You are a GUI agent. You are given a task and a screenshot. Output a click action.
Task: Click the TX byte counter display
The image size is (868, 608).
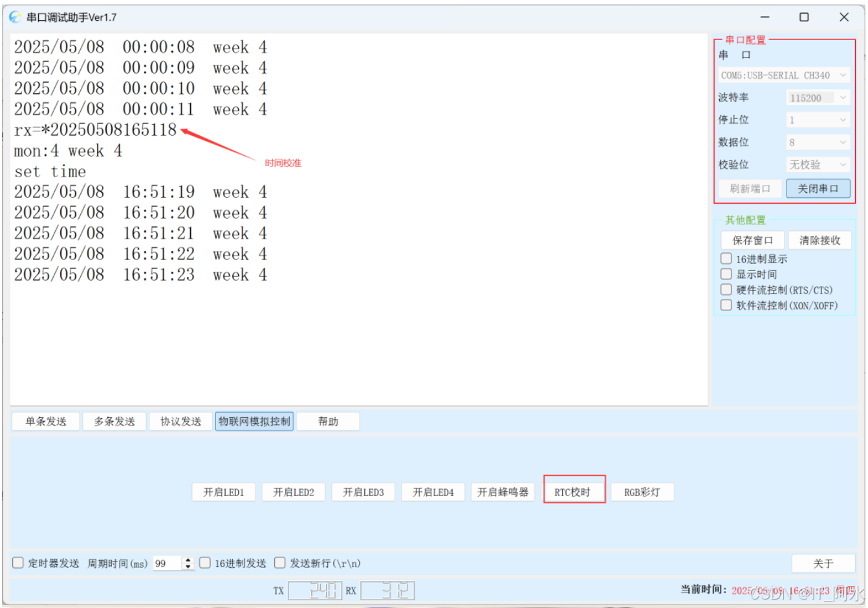[x=315, y=591]
